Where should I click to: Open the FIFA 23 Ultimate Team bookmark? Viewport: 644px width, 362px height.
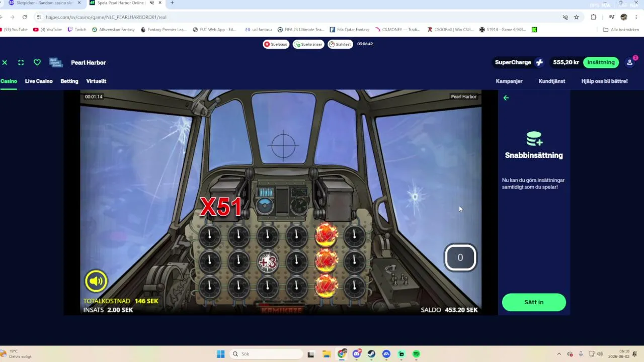(301, 30)
